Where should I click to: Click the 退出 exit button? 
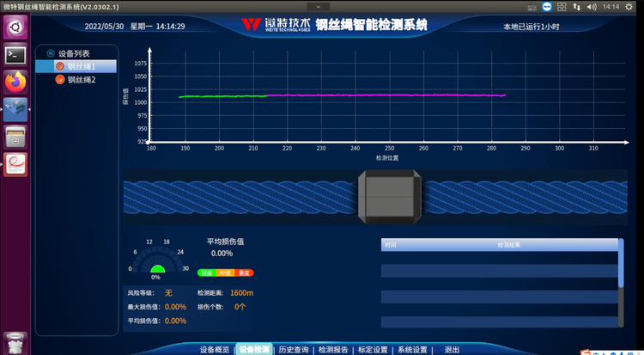[452, 350]
